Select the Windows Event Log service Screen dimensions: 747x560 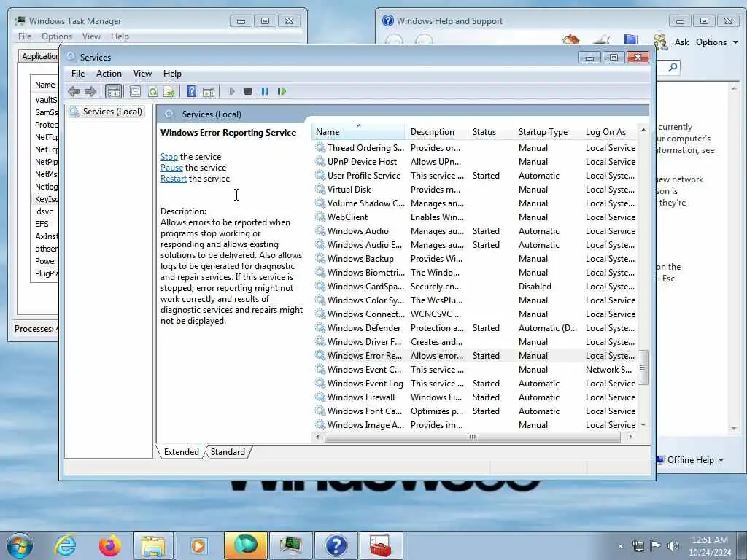click(475, 384)
